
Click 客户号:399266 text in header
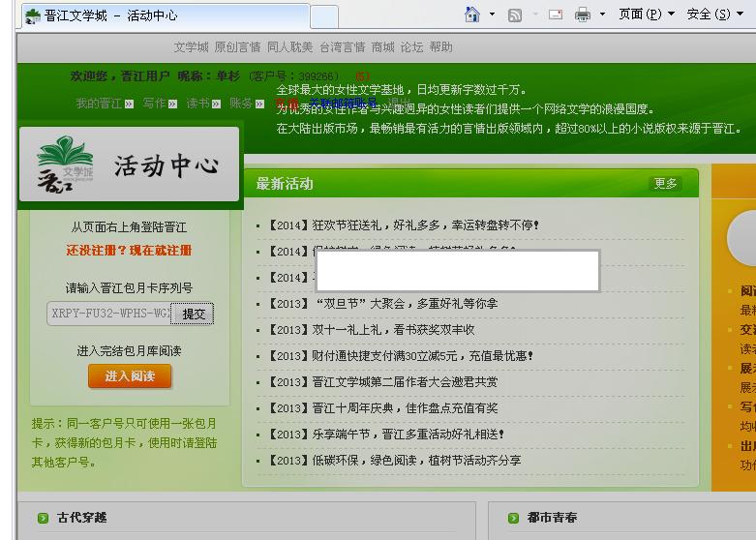point(293,76)
